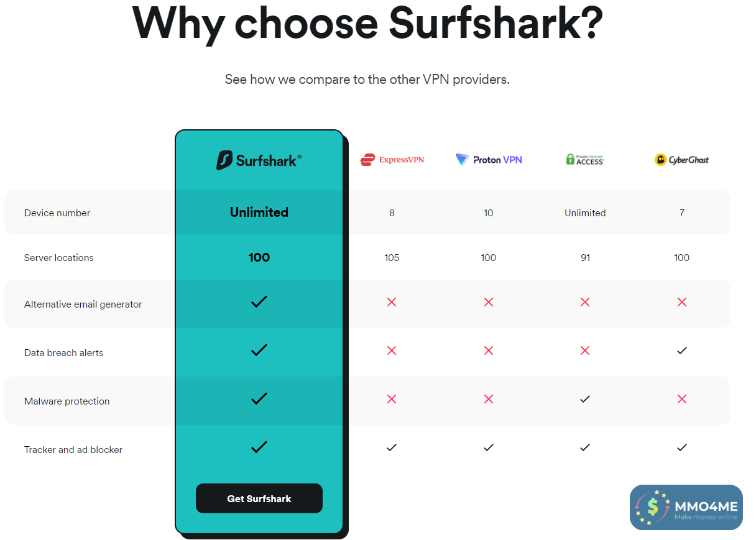Click Proton VPN's red X for Data breach alerts
This screenshot has height=540, width=756.
pyautogui.click(x=488, y=350)
